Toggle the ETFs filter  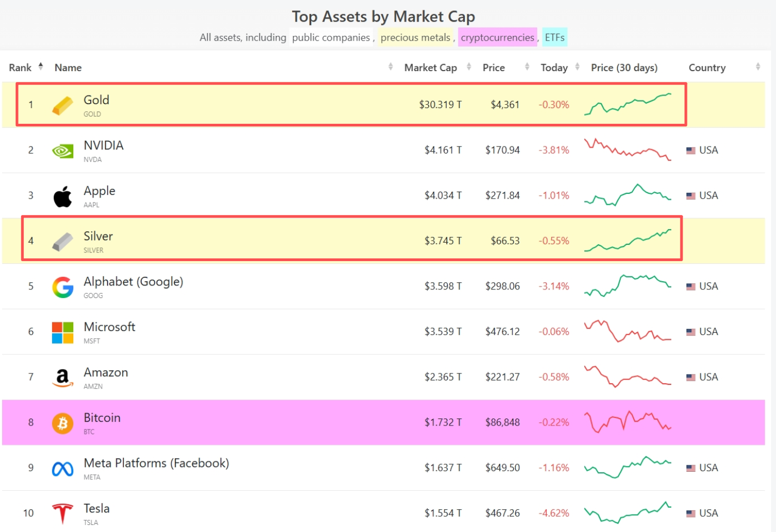pos(554,37)
